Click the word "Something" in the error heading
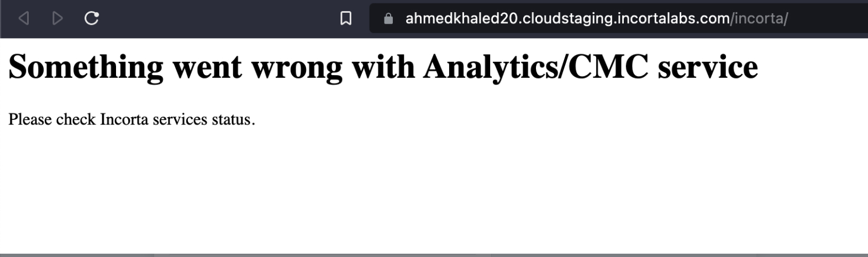The width and height of the screenshot is (868, 257). pos(86,67)
